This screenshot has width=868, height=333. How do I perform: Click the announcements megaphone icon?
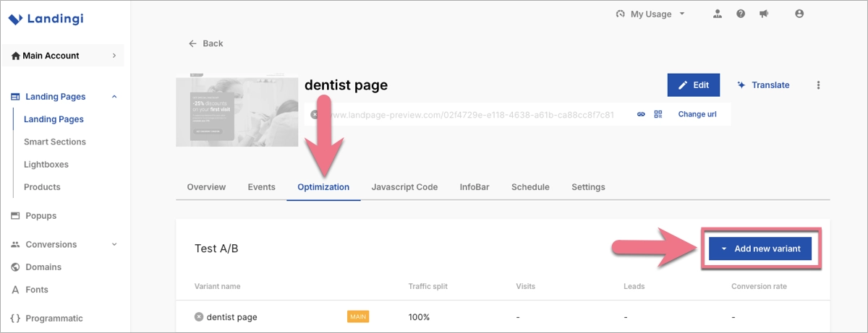coord(763,14)
